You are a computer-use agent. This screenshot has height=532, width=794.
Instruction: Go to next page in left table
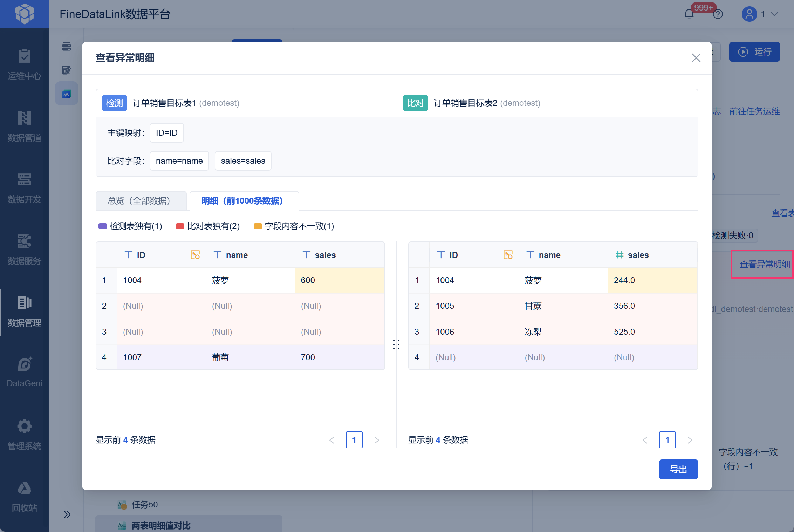[377, 440]
